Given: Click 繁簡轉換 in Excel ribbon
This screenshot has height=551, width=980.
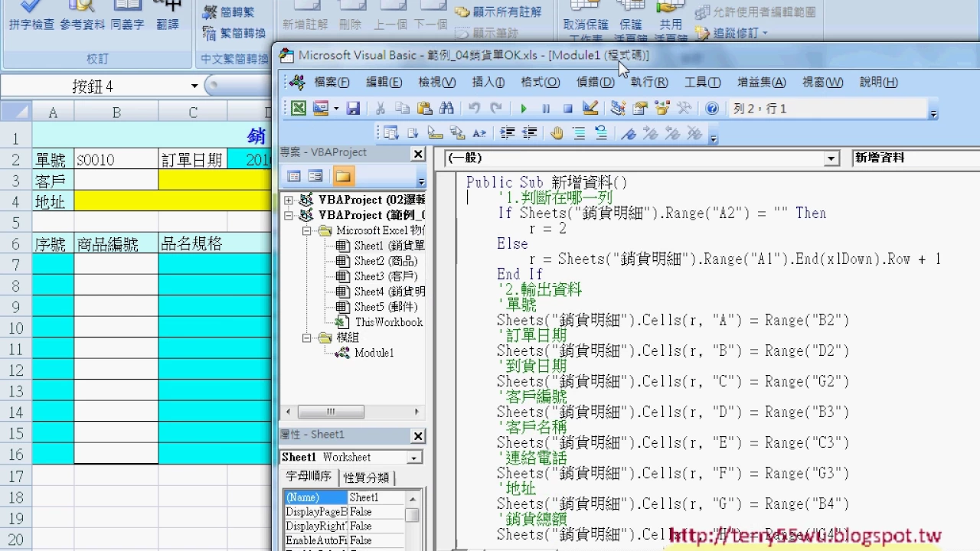Looking at the screenshot, I should 234,33.
